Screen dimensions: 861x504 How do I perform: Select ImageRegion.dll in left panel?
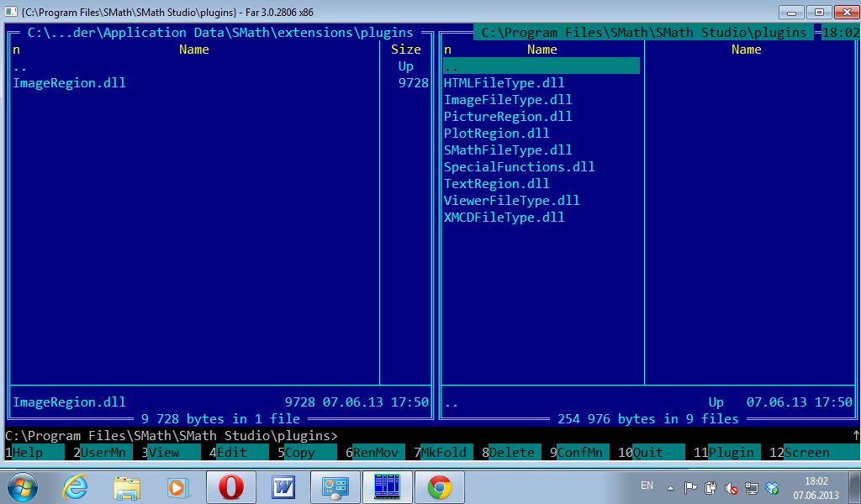pyautogui.click(x=70, y=83)
